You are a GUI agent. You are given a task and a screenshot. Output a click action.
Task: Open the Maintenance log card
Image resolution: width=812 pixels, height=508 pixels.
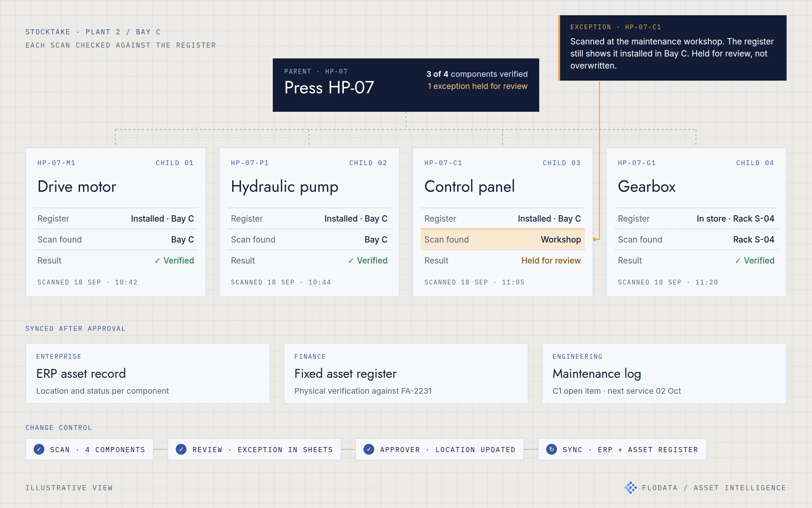664,373
